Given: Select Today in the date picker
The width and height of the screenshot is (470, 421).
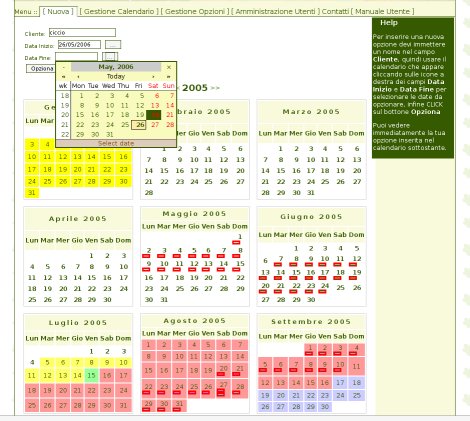Looking at the screenshot, I should click(116, 76).
